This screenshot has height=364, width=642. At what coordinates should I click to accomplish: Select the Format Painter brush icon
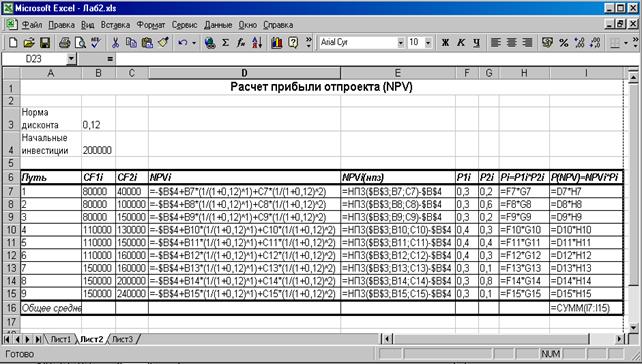pyautogui.click(x=163, y=43)
